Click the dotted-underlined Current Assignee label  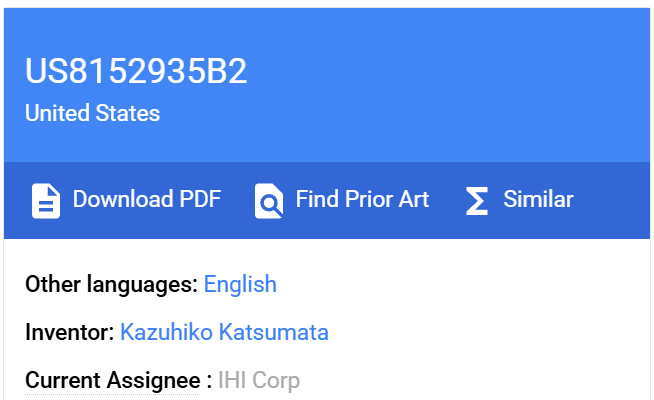[x=112, y=380]
